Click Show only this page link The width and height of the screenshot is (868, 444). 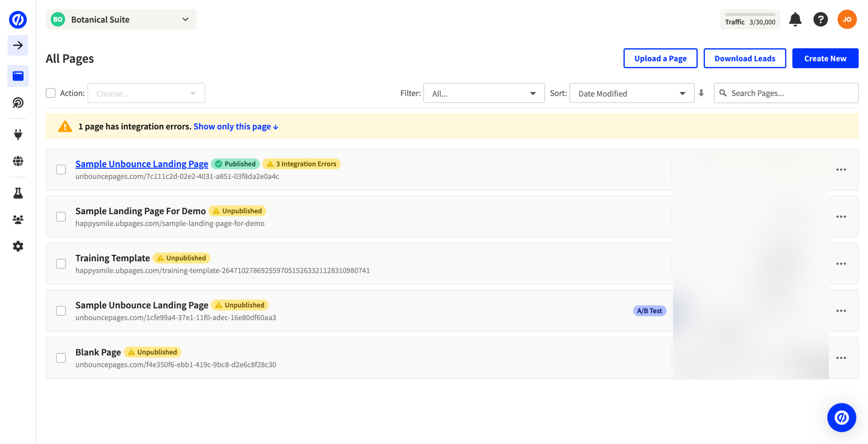(235, 126)
